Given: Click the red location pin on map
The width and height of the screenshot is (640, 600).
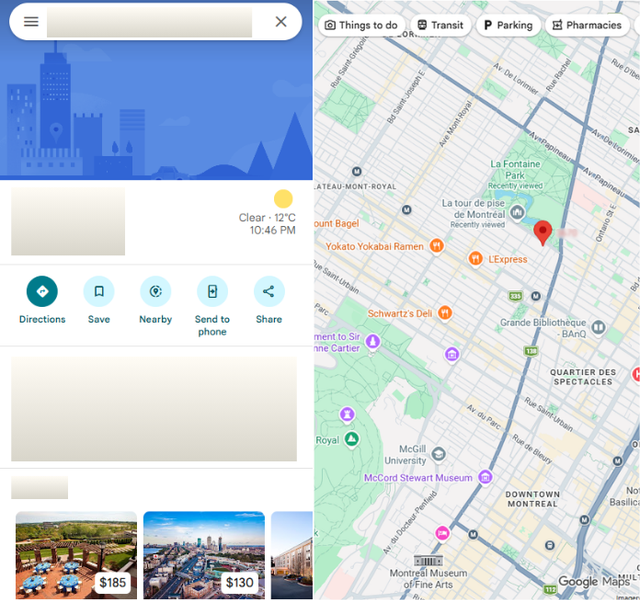Looking at the screenshot, I should click(x=543, y=233).
